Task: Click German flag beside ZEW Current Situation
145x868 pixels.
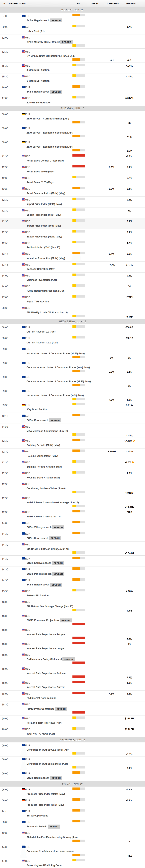Action: [x=23, y=114]
